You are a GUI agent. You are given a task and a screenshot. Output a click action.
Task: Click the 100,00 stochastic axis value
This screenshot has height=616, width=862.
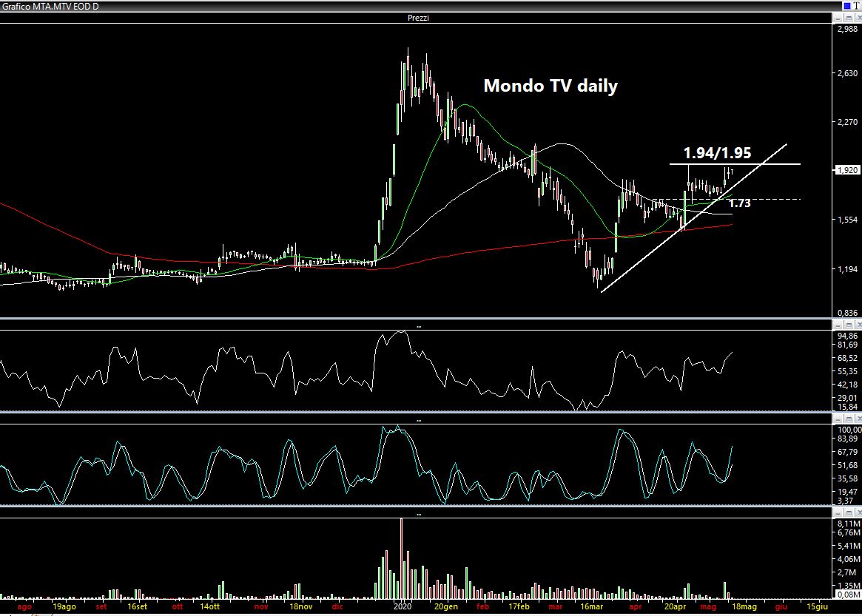coord(849,430)
